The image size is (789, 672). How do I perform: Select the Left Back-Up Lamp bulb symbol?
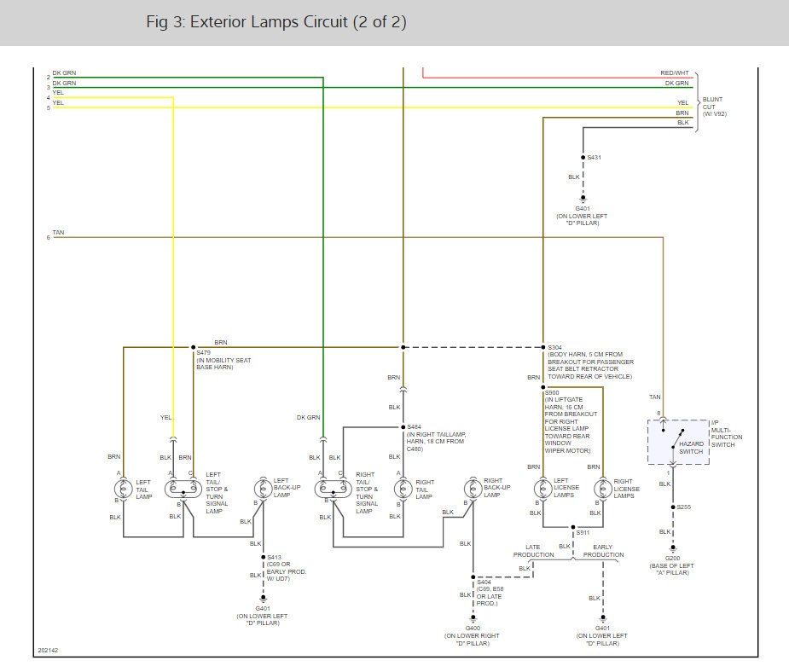tap(263, 489)
